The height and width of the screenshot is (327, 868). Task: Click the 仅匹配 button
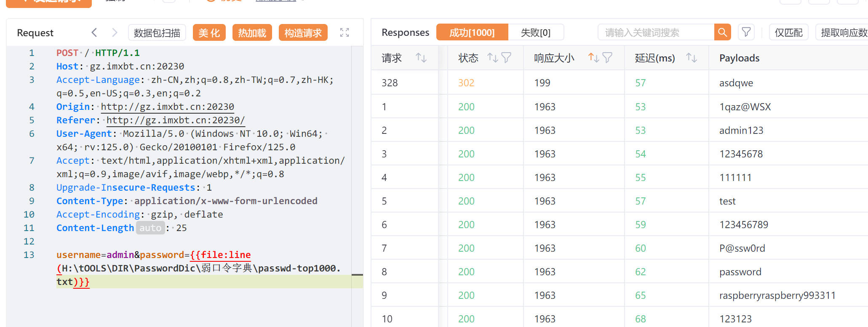[x=788, y=32]
